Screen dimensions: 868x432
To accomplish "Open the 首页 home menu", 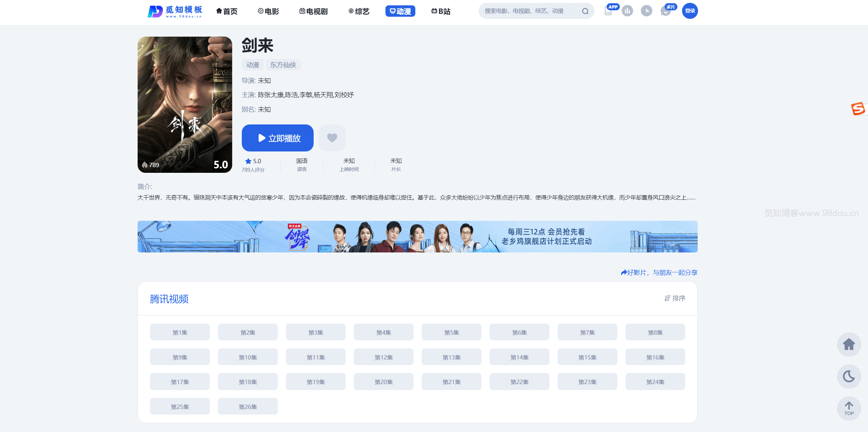I will (x=227, y=11).
